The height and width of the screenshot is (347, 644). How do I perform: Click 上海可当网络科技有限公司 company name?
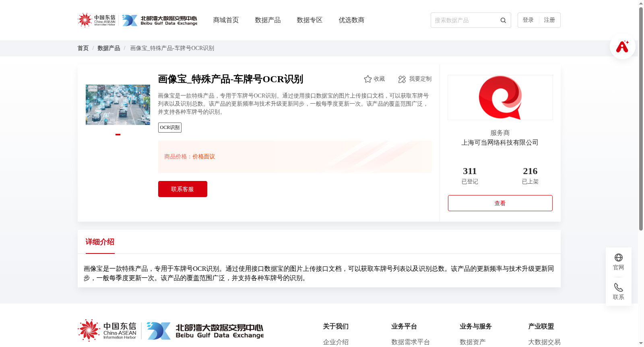click(x=500, y=143)
